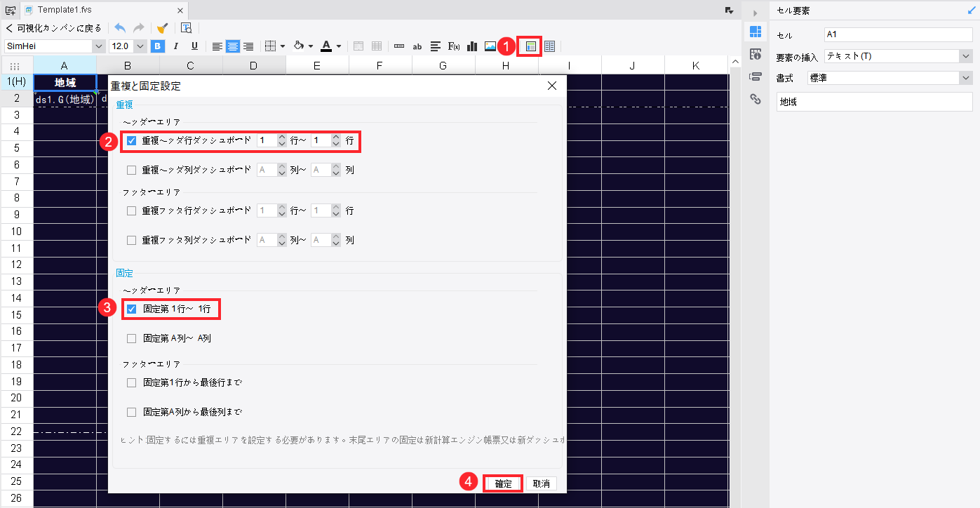
Task: Go back via 可視化カンバンに戻る
Action: coord(53,28)
